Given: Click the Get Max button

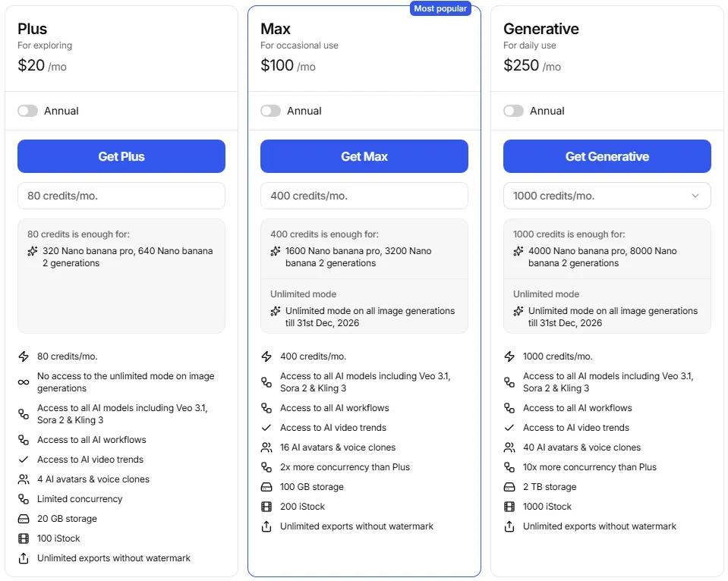Looking at the screenshot, I should coord(364,156).
